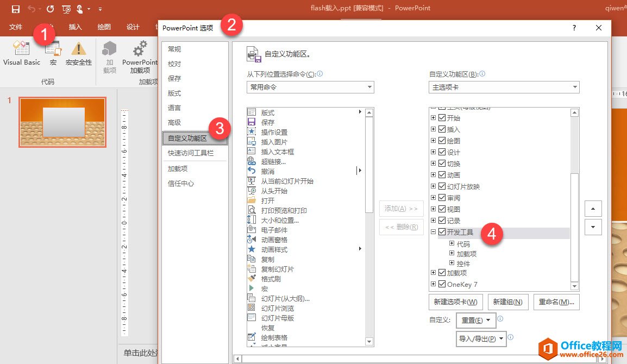Screen dimensions: 627x364
Task: Switch to the 文件 ribbon tab
Action: [16, 27]
